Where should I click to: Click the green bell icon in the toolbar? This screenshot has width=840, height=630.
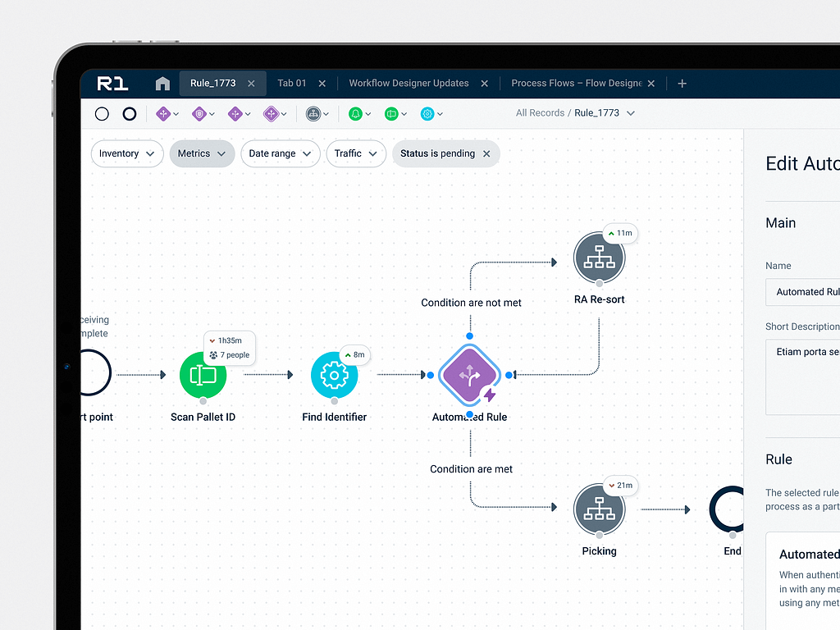tap(356, 113)
